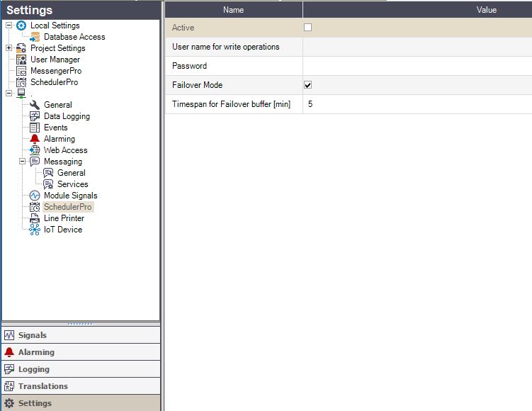This screenshot has width=532, height=411.
Task: Click the top-level SchedulerPro calendar icon
Action: coord(21,82)
